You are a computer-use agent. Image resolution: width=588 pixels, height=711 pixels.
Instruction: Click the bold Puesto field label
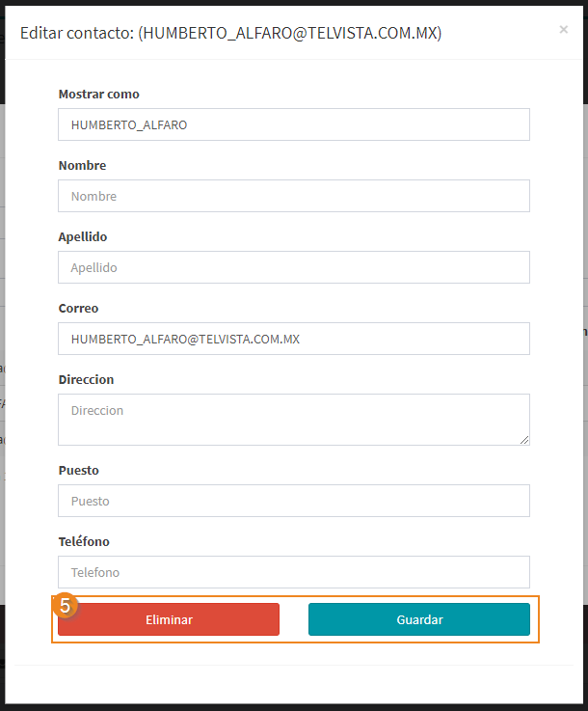[x=78, y=470]
